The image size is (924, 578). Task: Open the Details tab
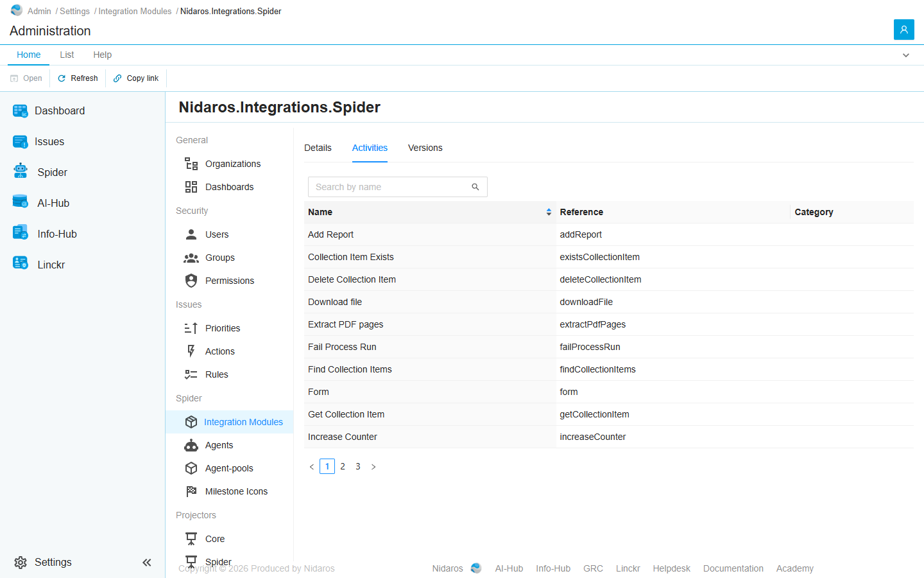[318, 148]
